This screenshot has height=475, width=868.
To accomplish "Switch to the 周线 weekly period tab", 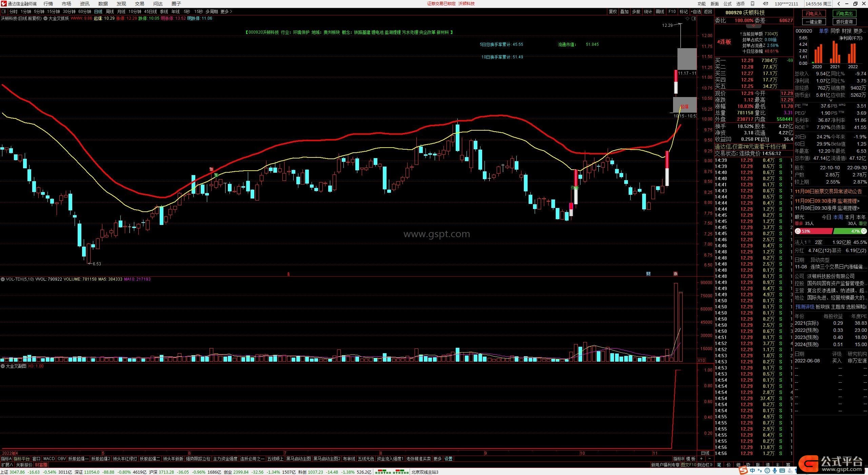I will coord(110,12).
